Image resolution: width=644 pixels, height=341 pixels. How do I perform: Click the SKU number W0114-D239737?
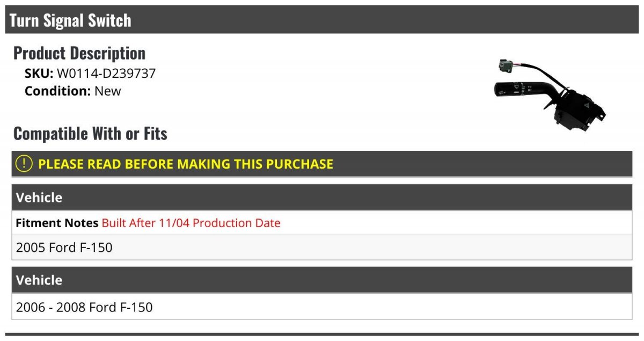pyautogui.click(x=106, y=74)
